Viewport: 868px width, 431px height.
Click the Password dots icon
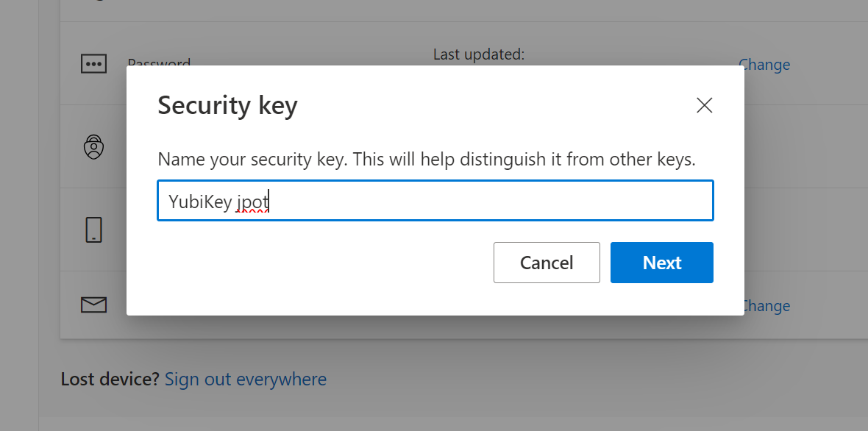[x=93, y=63]
